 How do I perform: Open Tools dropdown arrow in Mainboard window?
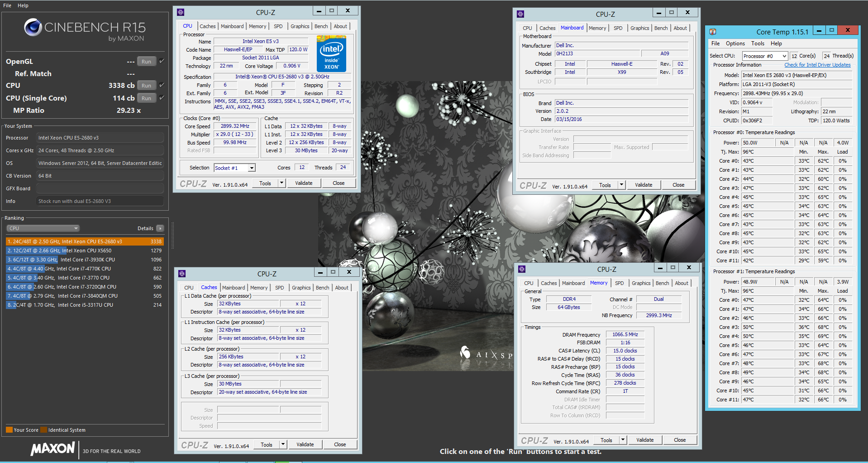click(621, 185)
